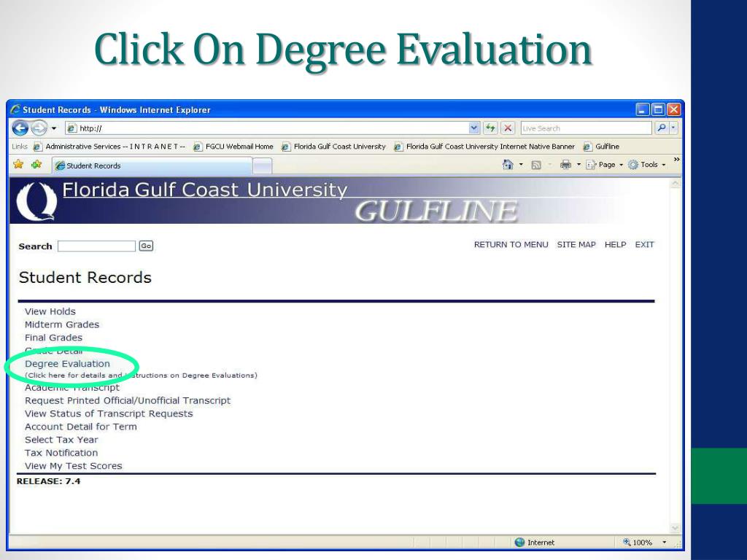The width and height of the screenshot is (747, 560).
Task: Click the FGCU eagle logo
Action: (x=36, y=201)
